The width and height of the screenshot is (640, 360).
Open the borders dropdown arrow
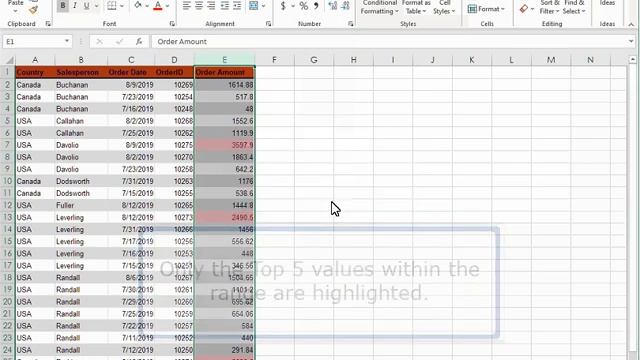point(121,6)
